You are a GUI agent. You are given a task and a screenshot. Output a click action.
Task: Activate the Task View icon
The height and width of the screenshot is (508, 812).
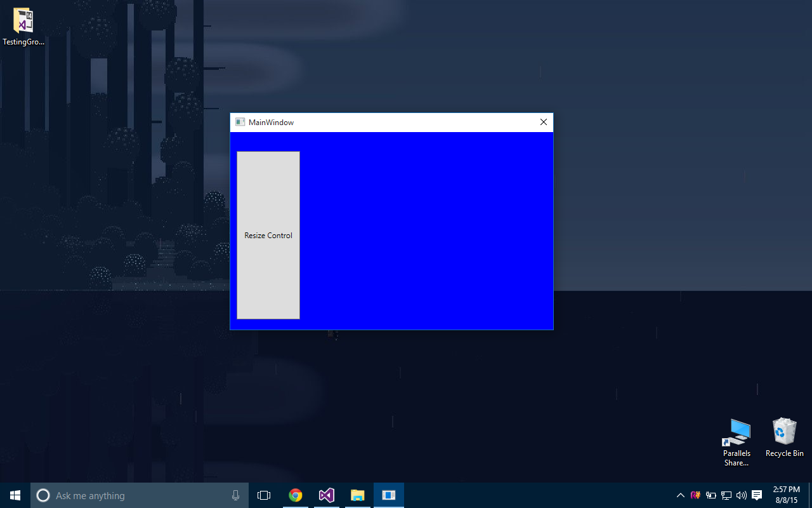(264, 495)
